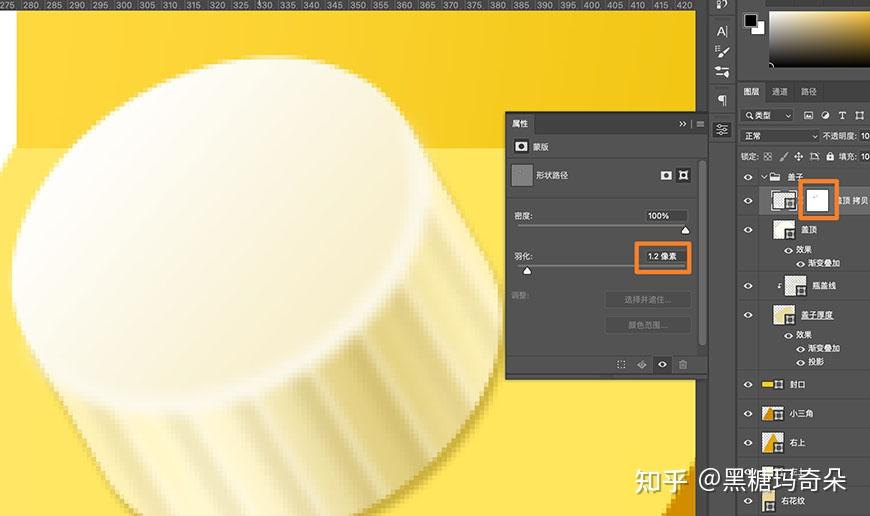Collapse the 盖子 layer group
This screenshot has height=516, width=870.
coord(764,177)
